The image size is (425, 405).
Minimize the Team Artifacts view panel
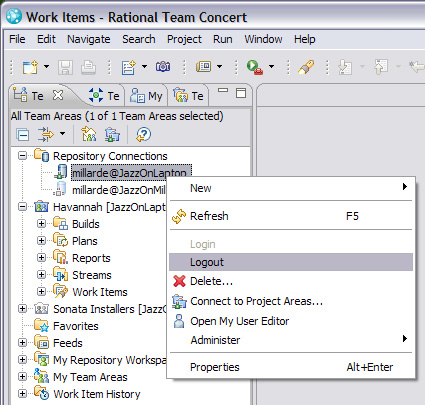[x=223, y=90]
